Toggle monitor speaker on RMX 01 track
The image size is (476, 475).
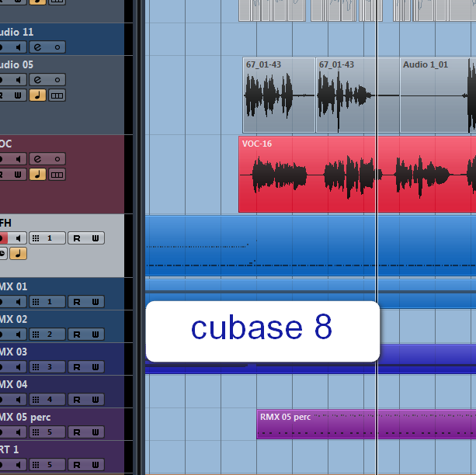click(x=19, y=302)
